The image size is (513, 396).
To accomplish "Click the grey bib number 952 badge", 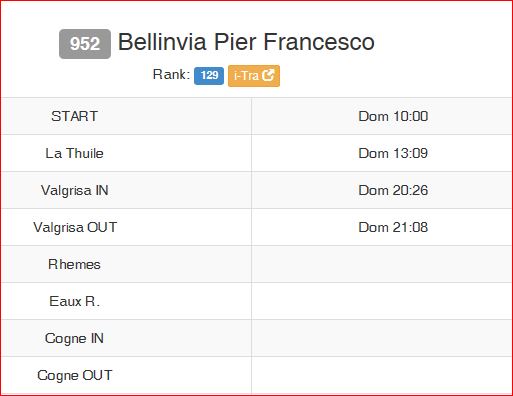I will (85, 44).
